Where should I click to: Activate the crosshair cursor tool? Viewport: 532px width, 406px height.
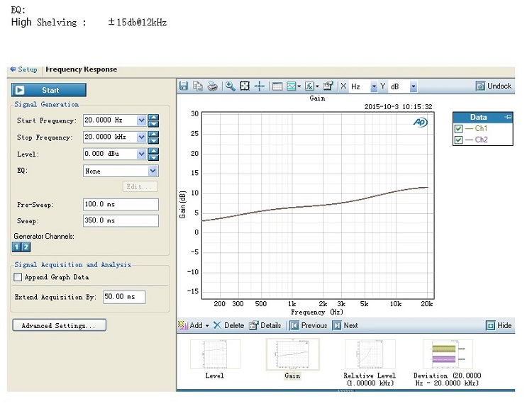(x=260, y=86)
